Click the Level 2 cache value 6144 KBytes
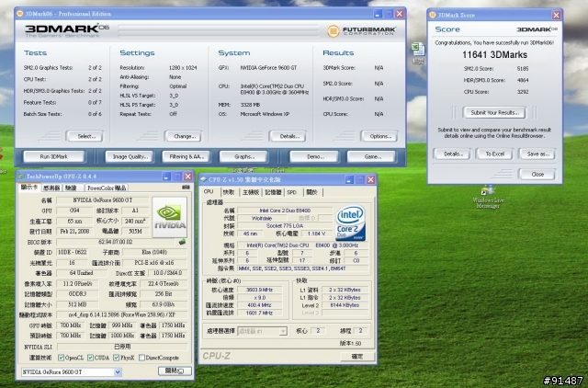588x388 pixels. [x=345, y=305]
